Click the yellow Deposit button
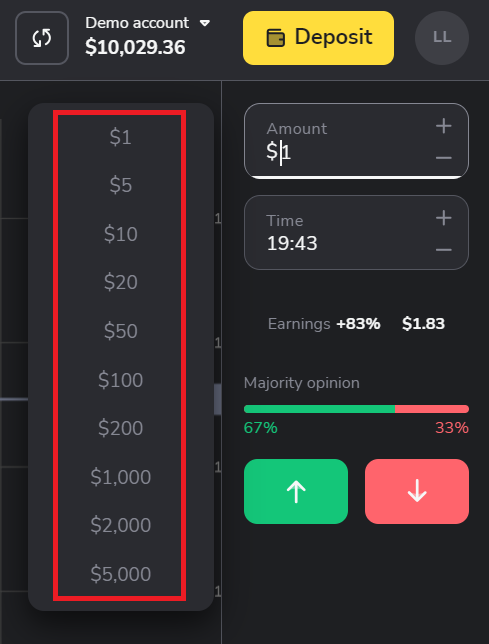Image resolution: width=489 pixels, height=644 pixels. click(318, 38)
